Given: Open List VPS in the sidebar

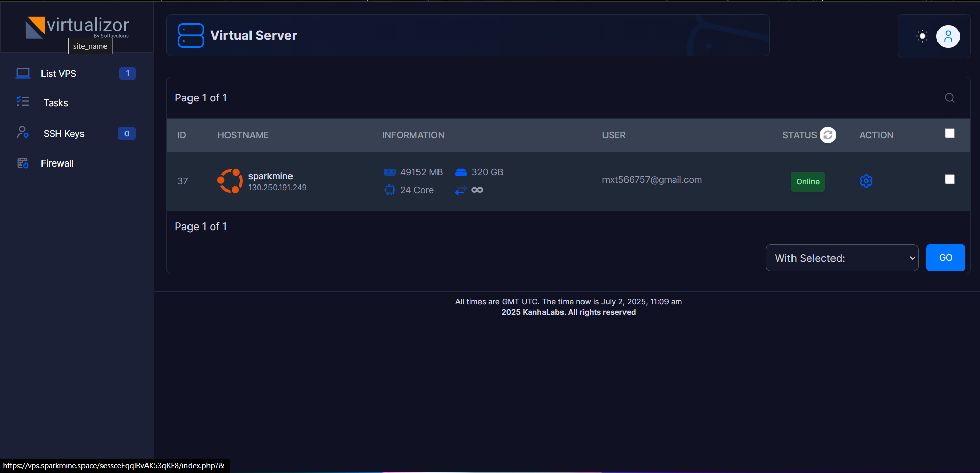Looking at the screenshot, I should [x=58, y=74].
